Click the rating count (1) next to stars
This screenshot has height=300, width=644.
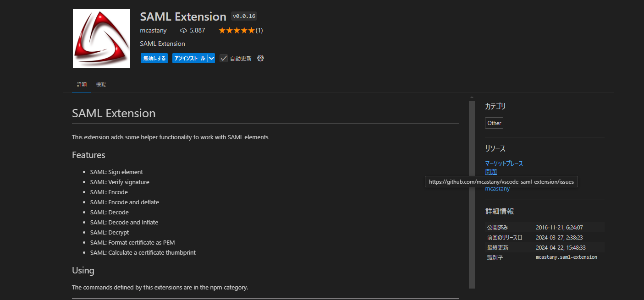[x=258, y=30]
